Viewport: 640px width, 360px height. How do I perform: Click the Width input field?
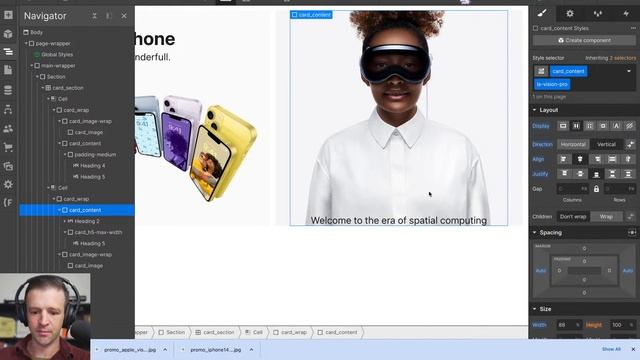569,325
